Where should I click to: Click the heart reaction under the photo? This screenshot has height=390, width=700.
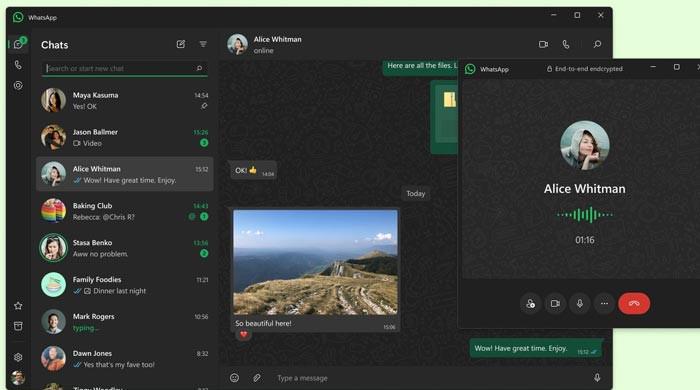point(243,334)
